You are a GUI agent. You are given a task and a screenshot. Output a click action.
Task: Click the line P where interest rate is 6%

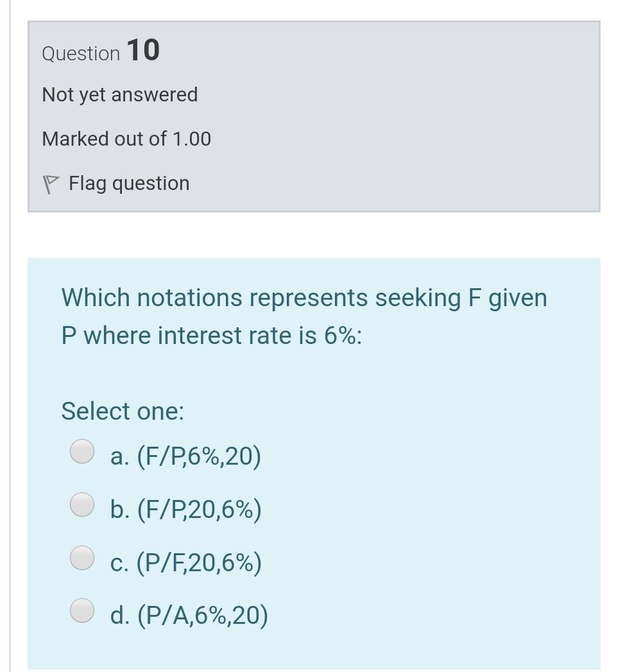click(x=212, y=335)
